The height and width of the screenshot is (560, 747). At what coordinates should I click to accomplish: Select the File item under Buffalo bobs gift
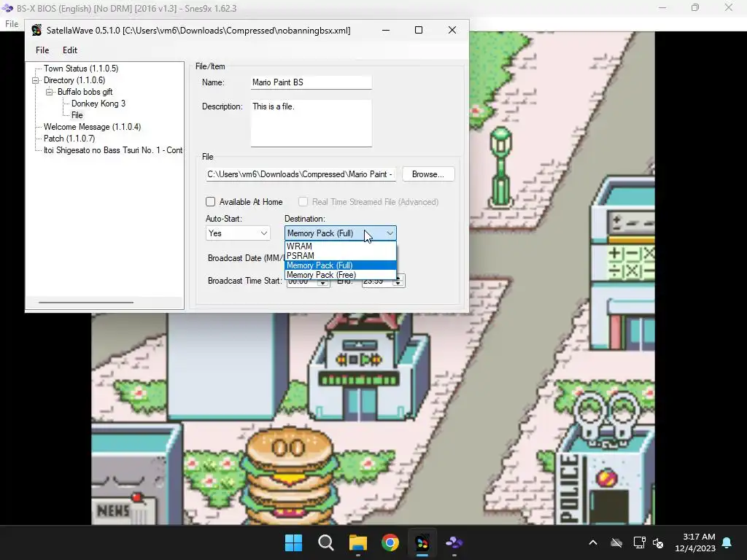coord(77,115)
